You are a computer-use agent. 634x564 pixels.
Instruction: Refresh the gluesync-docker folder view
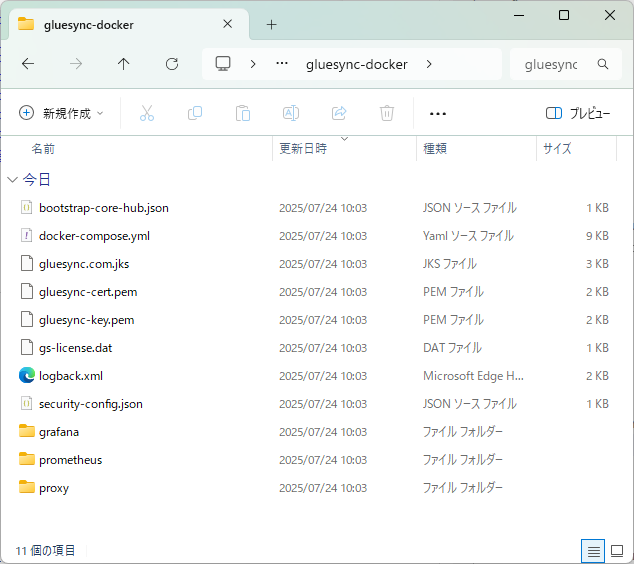click(172, 64)
